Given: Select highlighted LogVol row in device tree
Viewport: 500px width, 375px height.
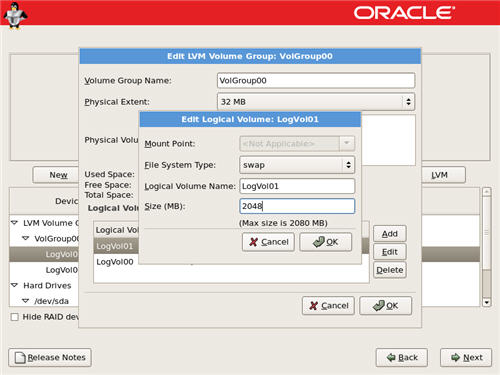Looking at the screenshot, I should [44, 254].
